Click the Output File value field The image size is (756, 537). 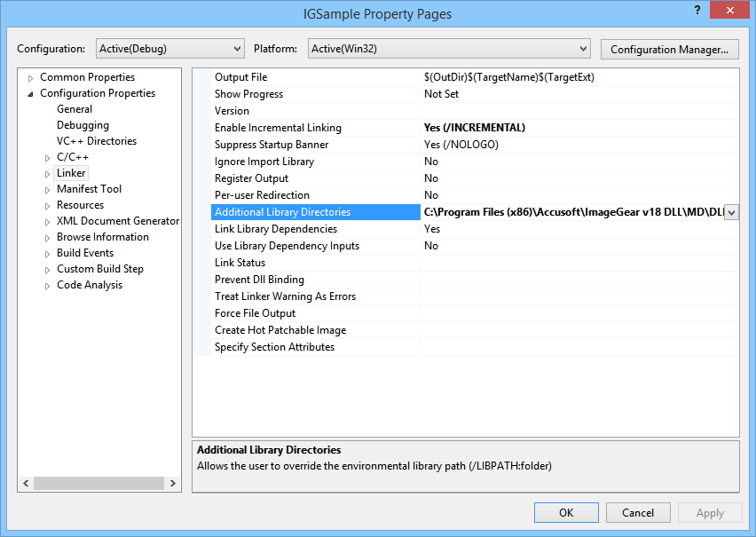point(577,77)
